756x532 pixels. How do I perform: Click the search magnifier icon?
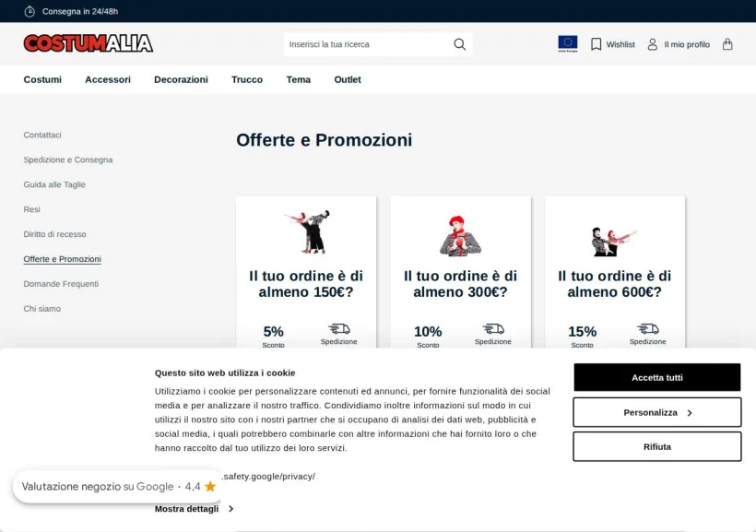[459, 44]
